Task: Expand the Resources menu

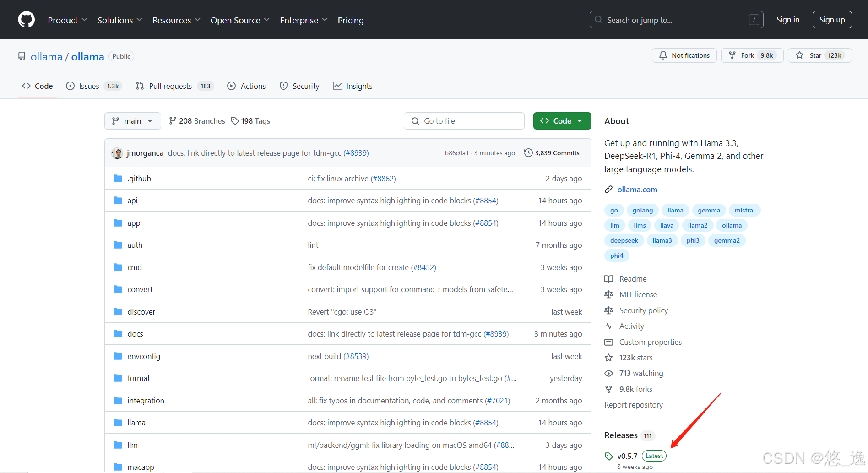Action: 176,20
